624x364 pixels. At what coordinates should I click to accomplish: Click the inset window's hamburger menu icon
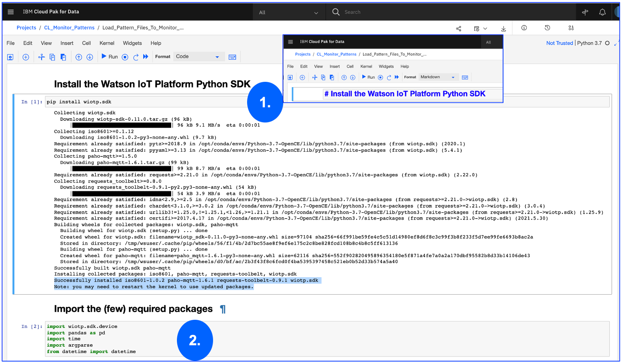[x=290, y=42]
